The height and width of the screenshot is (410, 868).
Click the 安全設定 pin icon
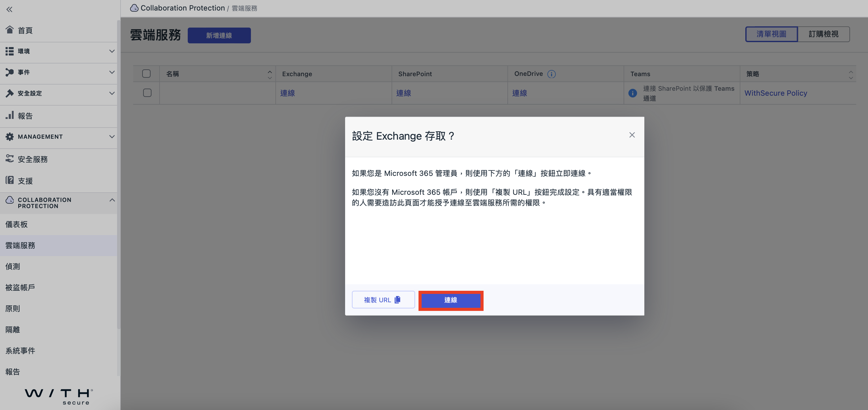(9, 93)
